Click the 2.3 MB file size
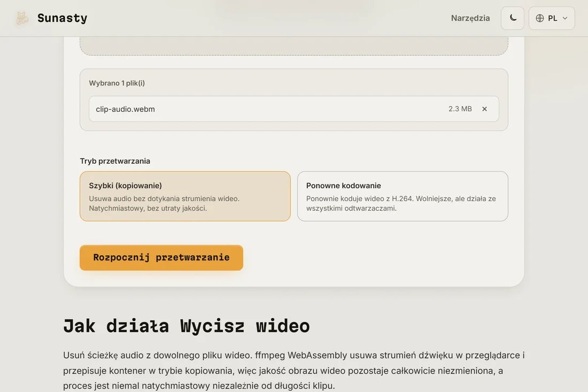 460,109
